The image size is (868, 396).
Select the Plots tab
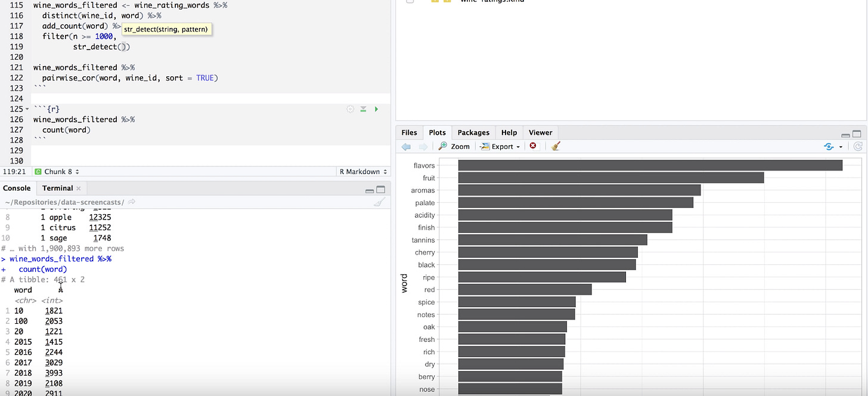pyautogui.click(x=437, y=132)
